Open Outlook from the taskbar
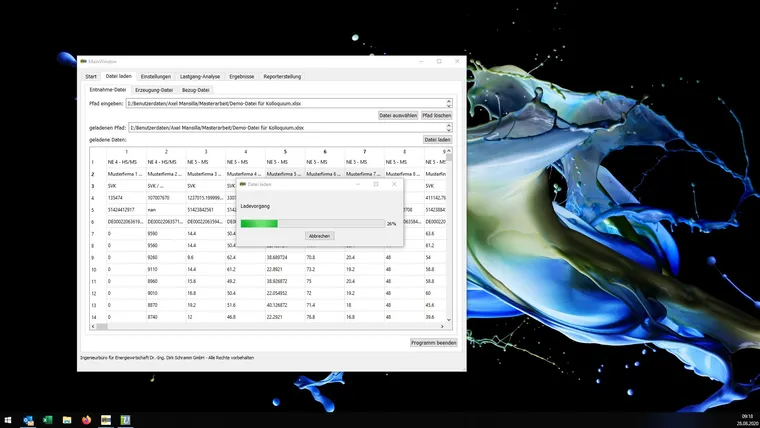This screenshot has width=760, height=428. pyautogui.click(x=28, y=420)
